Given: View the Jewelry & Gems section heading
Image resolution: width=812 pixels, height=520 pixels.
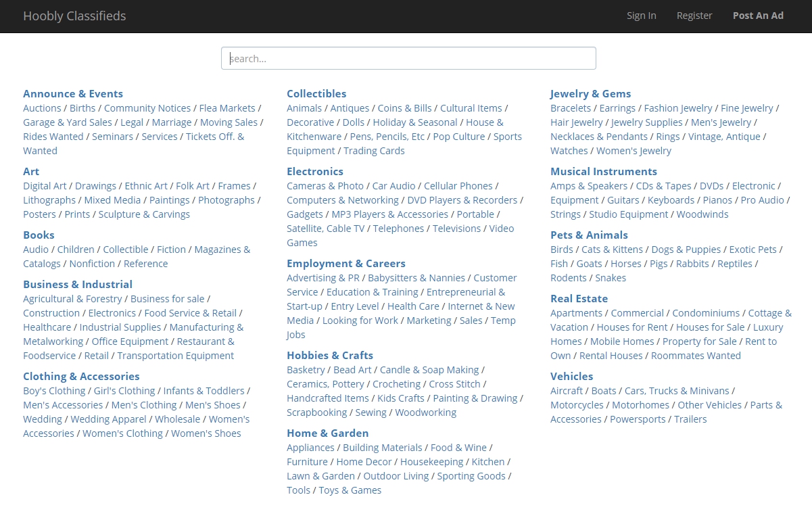Looking at the screenshot, I should [590, 93].
